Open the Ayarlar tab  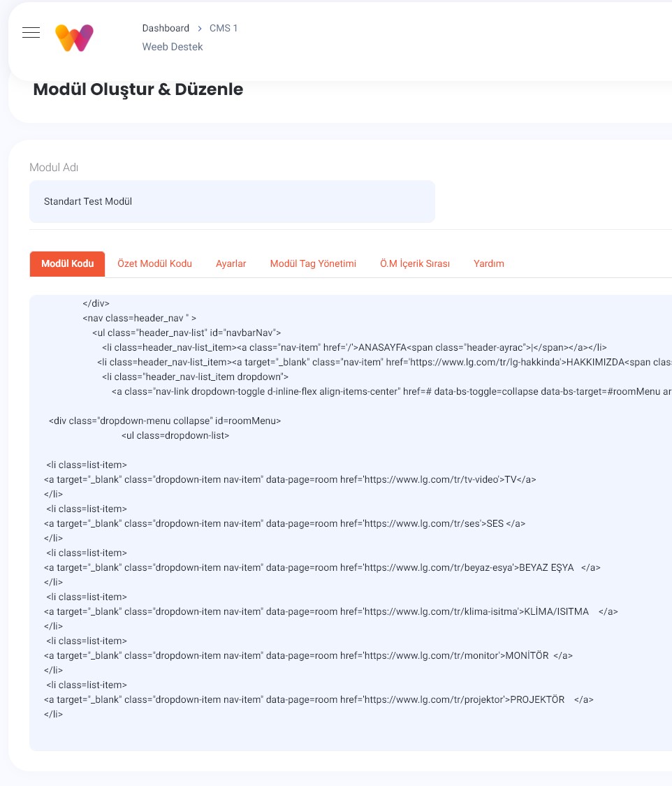tap(231, 263)
